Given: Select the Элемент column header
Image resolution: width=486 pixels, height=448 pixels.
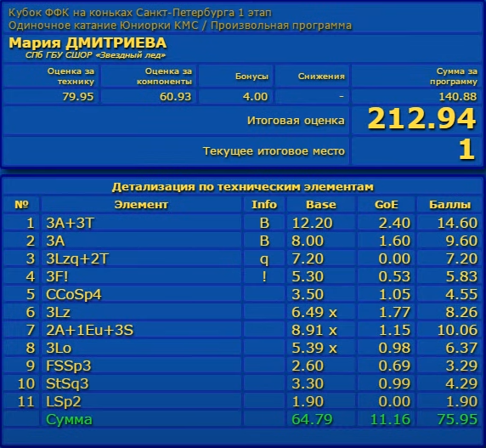Looking at the screenshot, I should pyautogui.click(x=141, y=205).
